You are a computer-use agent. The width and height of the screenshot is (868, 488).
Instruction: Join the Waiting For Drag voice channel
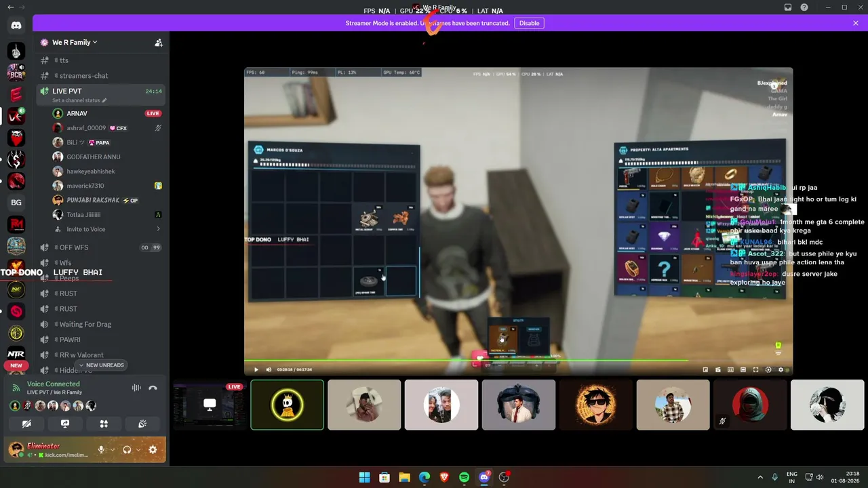(102, 324)
